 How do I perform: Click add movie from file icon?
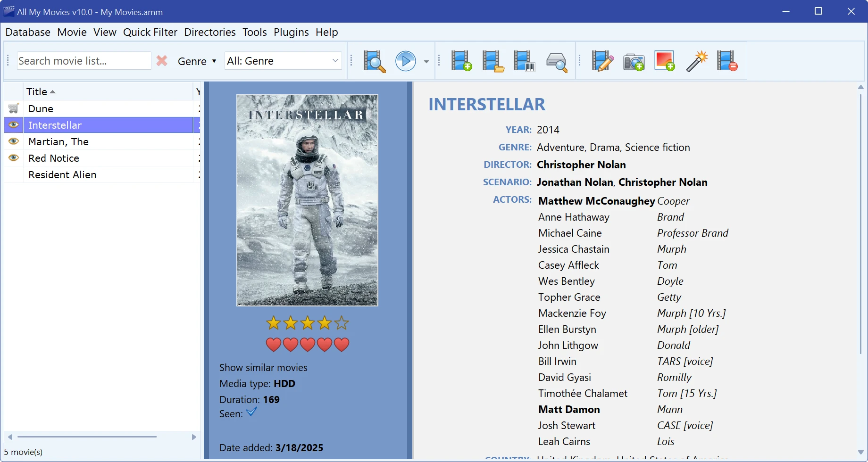click(493, 61)
